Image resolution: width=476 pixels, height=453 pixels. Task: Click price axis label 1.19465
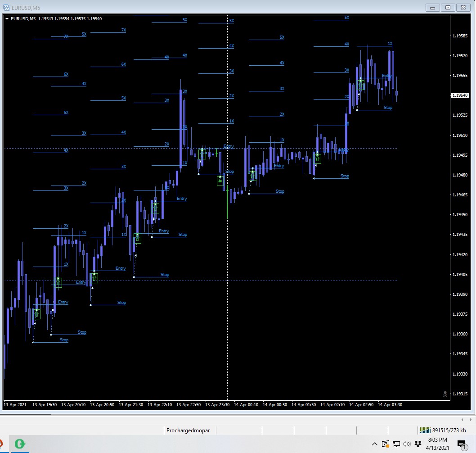coord(460,195)
